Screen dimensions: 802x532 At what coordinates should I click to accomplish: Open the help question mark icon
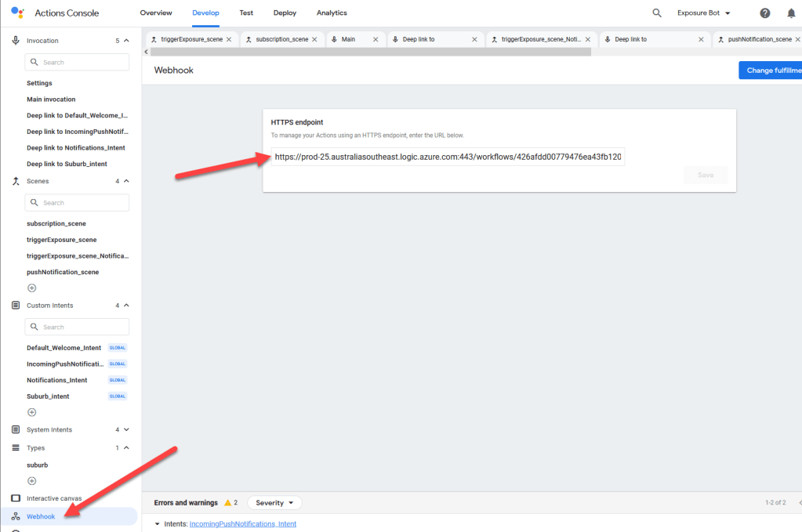764,13
